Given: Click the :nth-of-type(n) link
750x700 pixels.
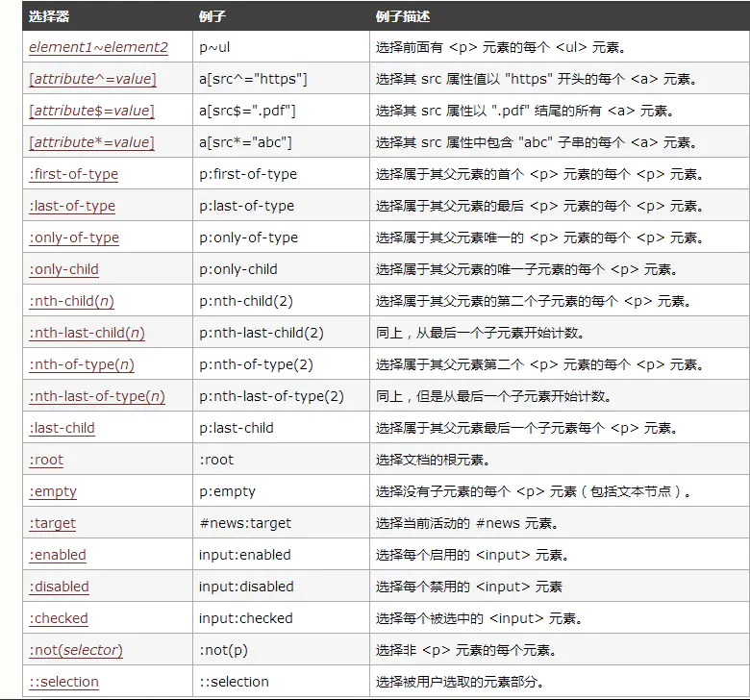Looking at the screenshot, I should 82,364.
